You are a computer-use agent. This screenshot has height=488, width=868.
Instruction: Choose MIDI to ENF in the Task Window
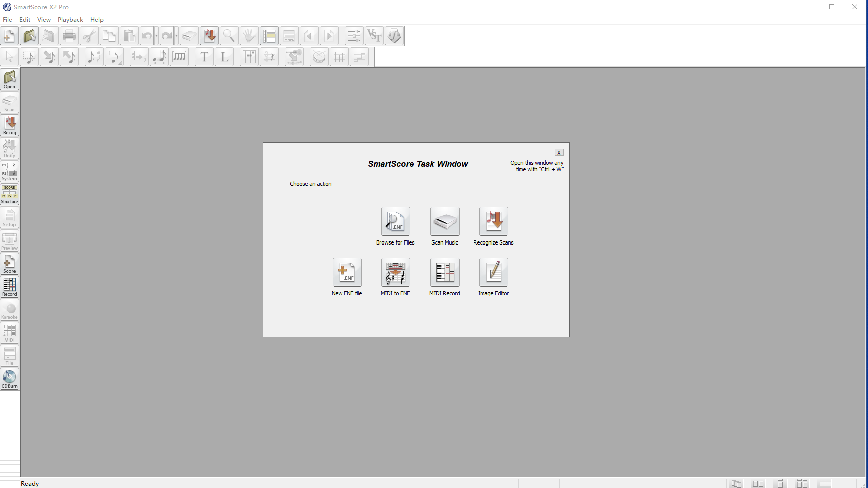click(396, 272)
